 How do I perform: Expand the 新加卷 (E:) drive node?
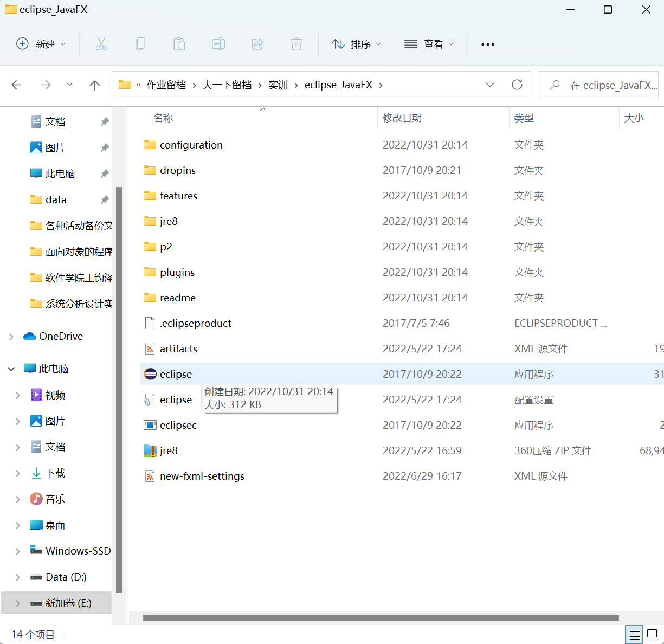18,603
